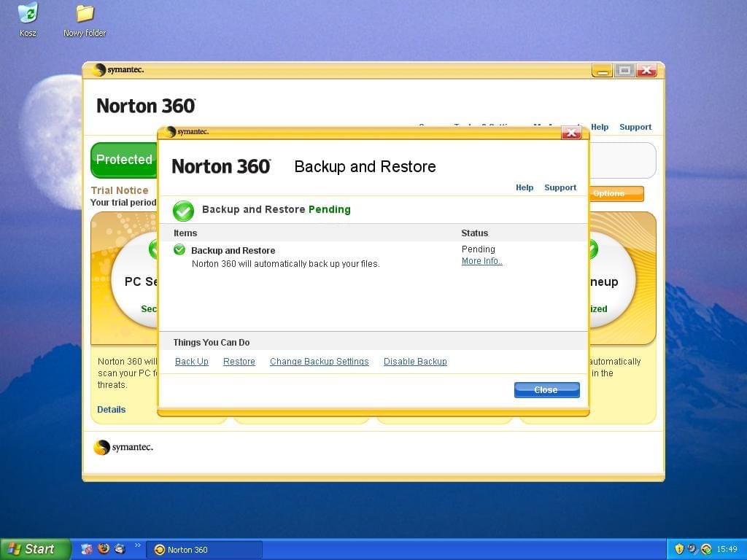Screen dimensions: 747x560
Task: Open Support in the Backup and Restore dialog
Action: (560, 187)
